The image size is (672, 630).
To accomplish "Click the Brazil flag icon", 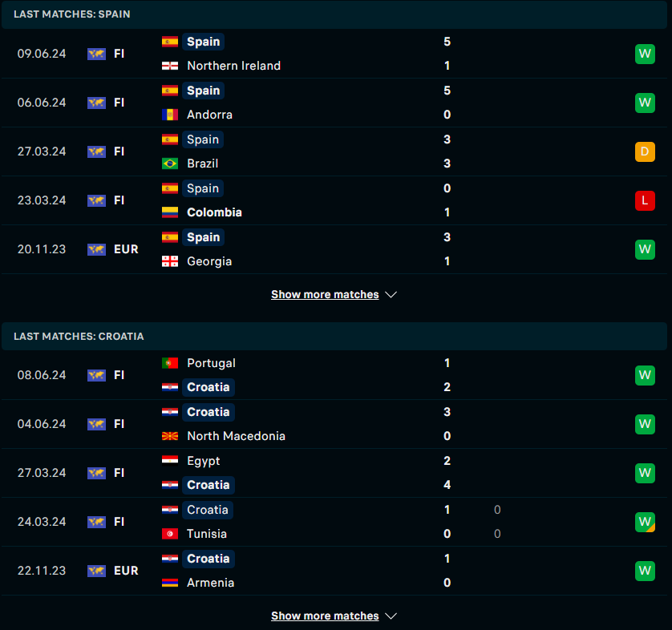I will click(170, 164).
